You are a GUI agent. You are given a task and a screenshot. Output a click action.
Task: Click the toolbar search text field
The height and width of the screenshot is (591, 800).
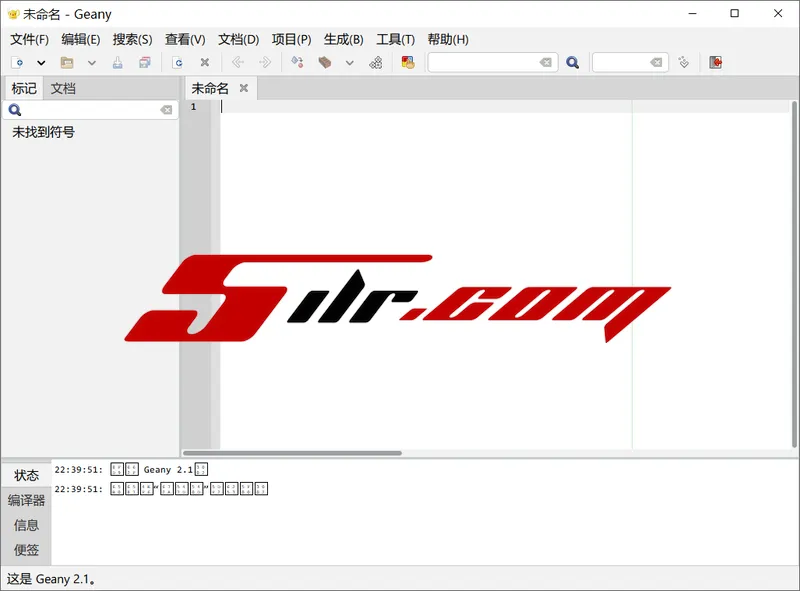[485, 63]
